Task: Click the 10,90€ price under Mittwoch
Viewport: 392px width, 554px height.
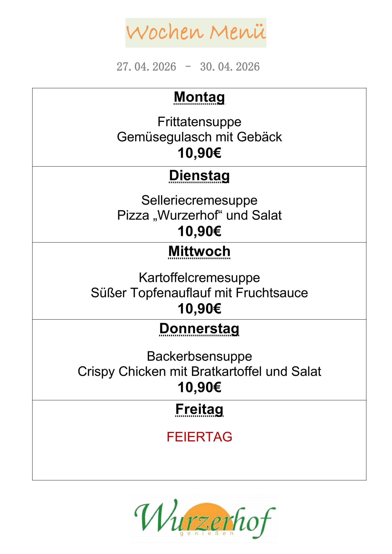Action: (199, 309)
